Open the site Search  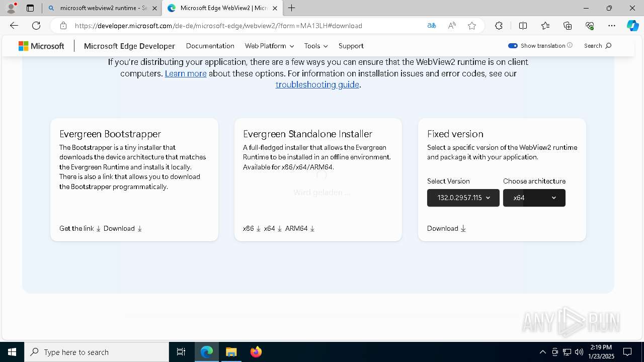pyautogui.click(x=598, y=46)
